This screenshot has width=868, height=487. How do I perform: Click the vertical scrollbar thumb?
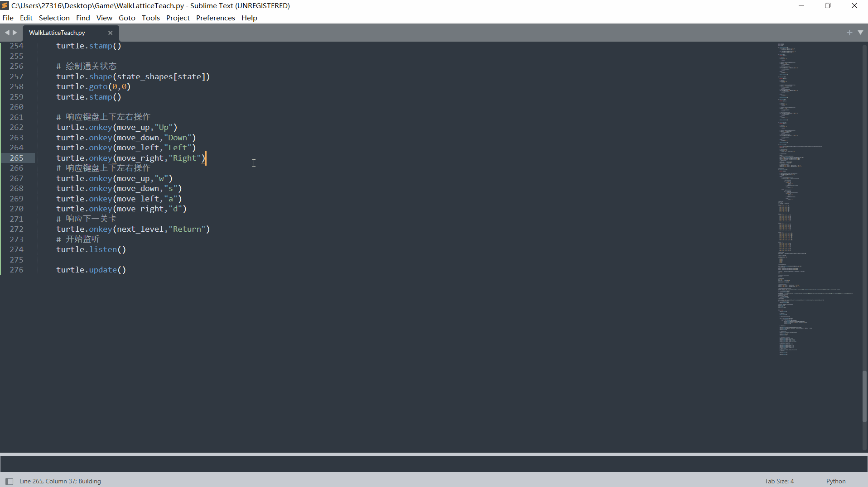864,396
